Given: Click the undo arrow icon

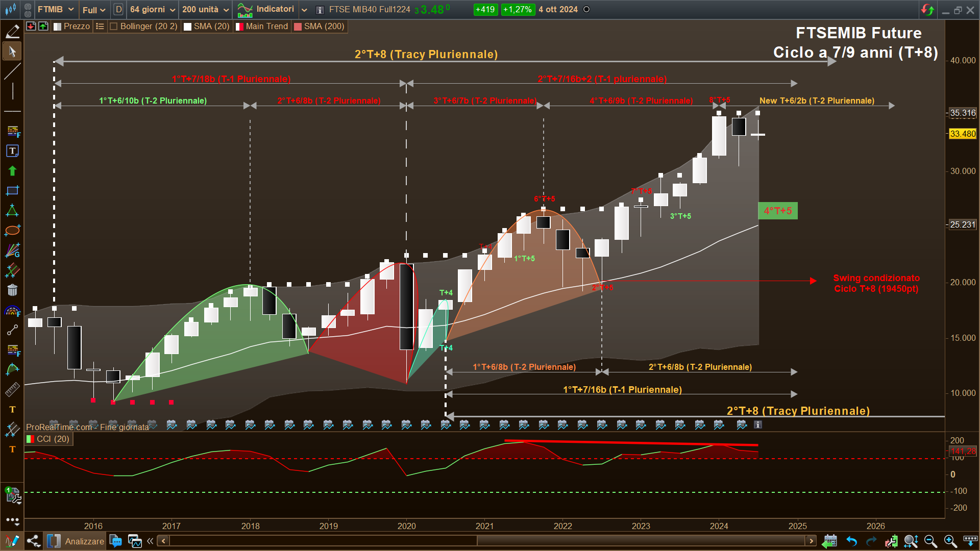Looking at the screenshot, I should (x=851, y=541).
